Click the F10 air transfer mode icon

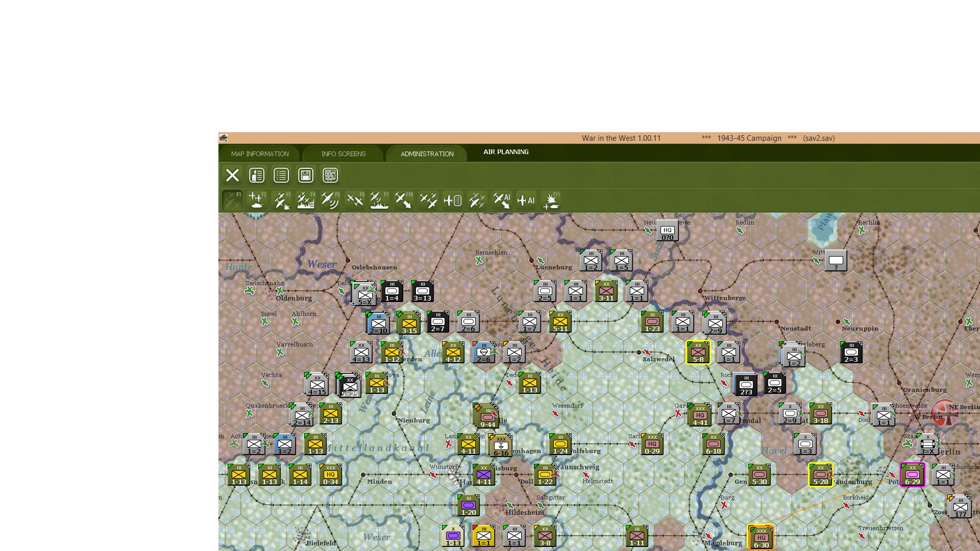point(403,201)
